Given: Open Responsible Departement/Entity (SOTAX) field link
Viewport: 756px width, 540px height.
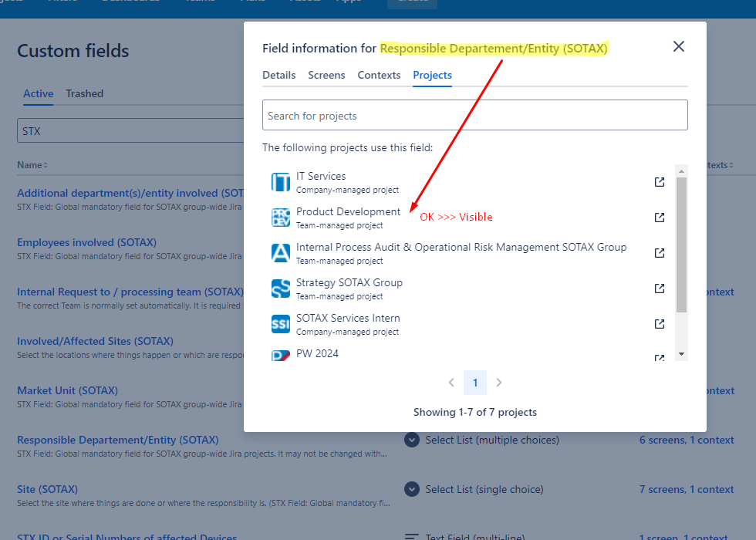Looking at the screenshot, I should (117, 440).
